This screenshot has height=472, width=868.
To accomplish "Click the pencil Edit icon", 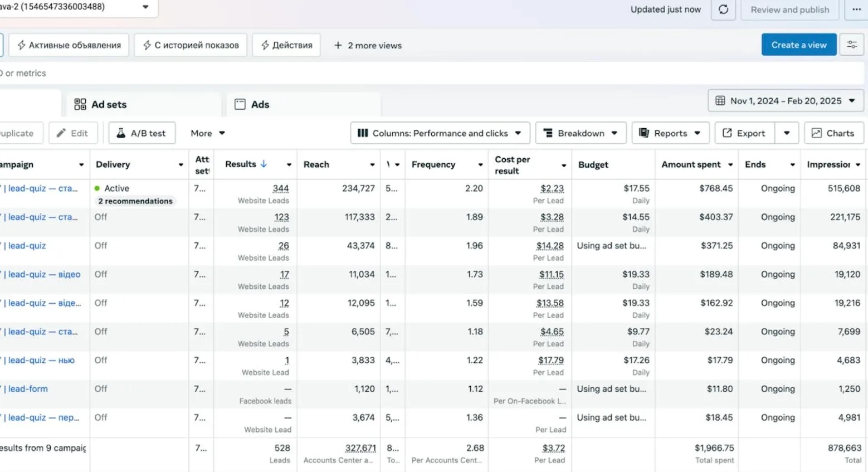I will pos(61,133).
